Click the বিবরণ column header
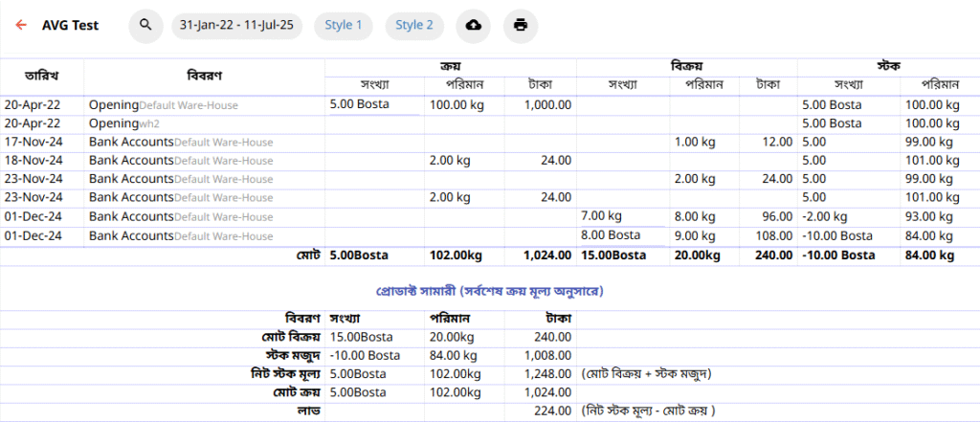 coord(205,77)
